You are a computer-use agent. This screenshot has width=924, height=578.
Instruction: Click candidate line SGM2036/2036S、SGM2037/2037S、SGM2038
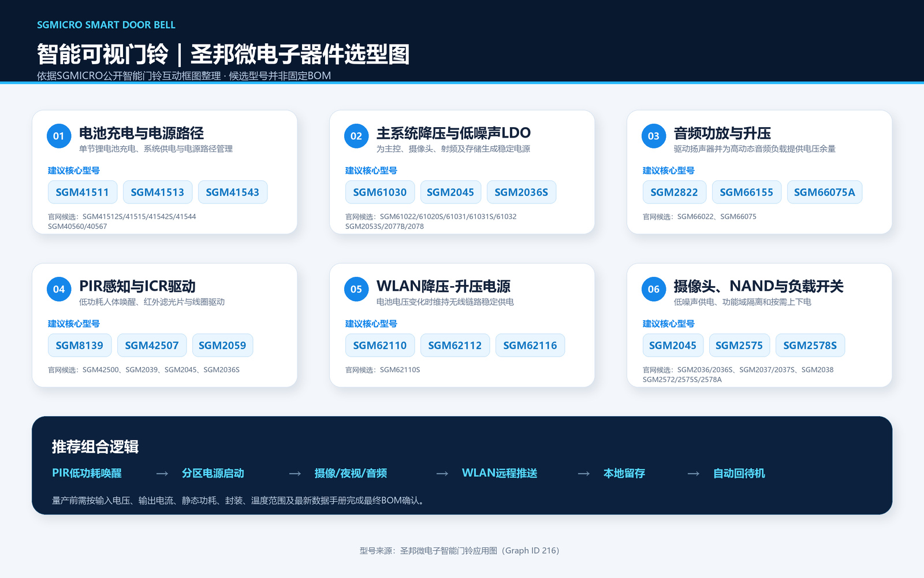click(x=755, y=370)
